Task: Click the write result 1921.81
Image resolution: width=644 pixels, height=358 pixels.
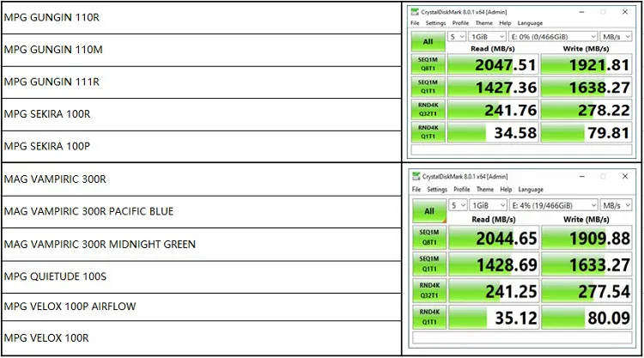Action: tap(586, 64)
